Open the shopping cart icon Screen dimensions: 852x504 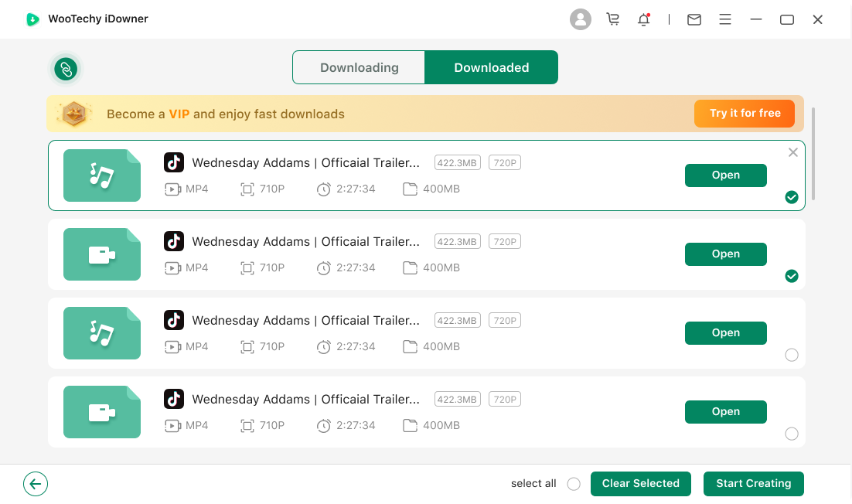coord(613,19)
